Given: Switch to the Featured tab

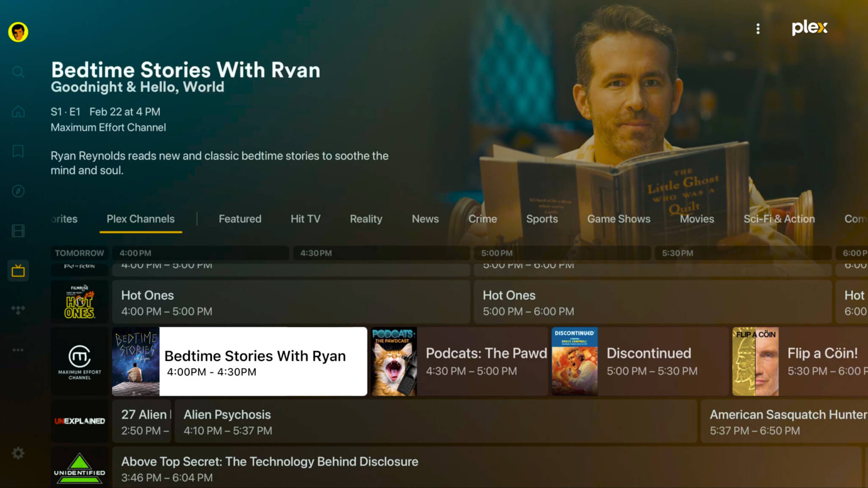Looking at the screenshot, I should pos(240,219).
